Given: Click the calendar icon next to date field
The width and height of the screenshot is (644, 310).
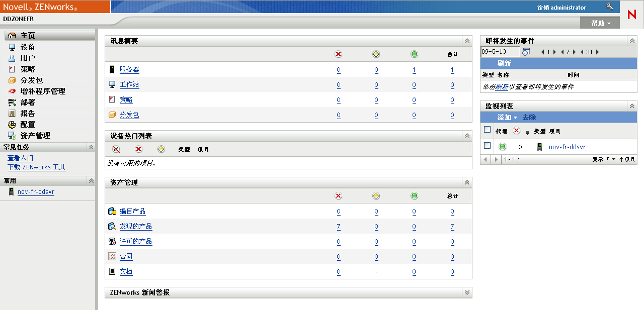Looking at the screenshot, I should pos(526,52).
